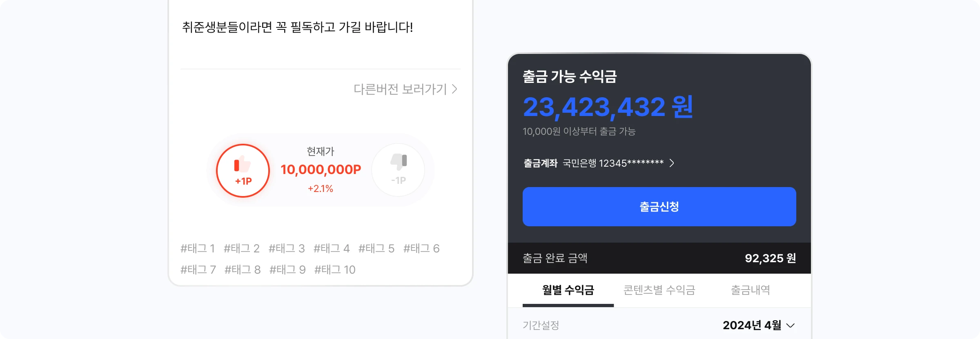980x339 pixels.
Task: Select hashtag #태그 7
Action: pos(198,270)
